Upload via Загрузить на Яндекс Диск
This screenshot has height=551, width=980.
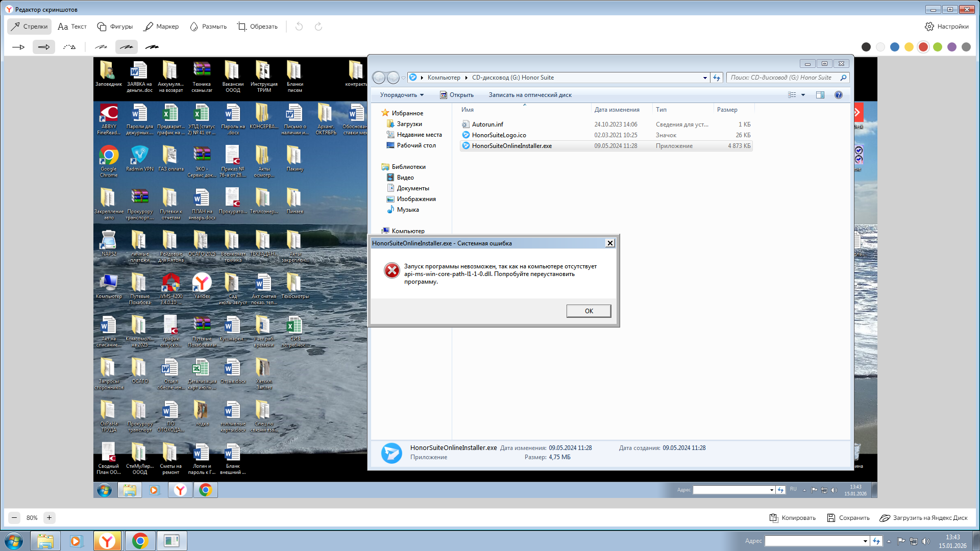[x=923, y=518]
